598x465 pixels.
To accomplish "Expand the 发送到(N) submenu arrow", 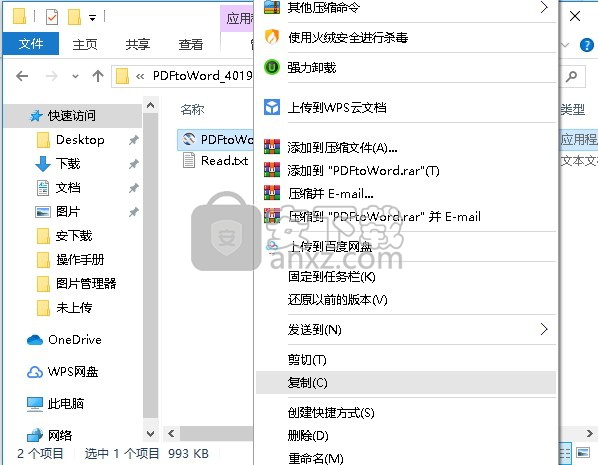I will point(544,329).
